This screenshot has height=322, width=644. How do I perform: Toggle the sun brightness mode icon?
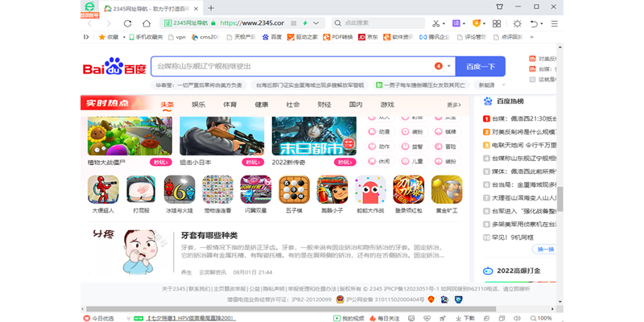click(x=517, y=23)
